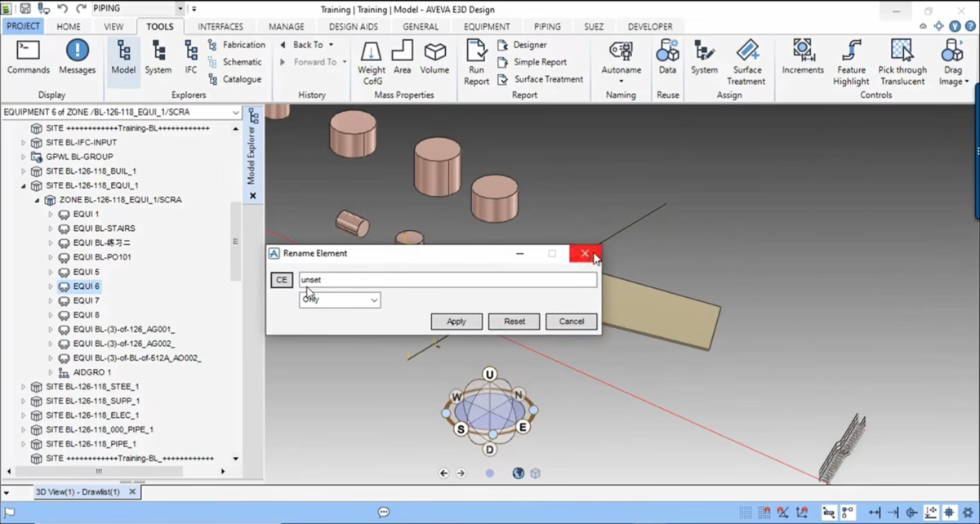
Task: Click Weight CofG mass property
Action: point(372,62)
